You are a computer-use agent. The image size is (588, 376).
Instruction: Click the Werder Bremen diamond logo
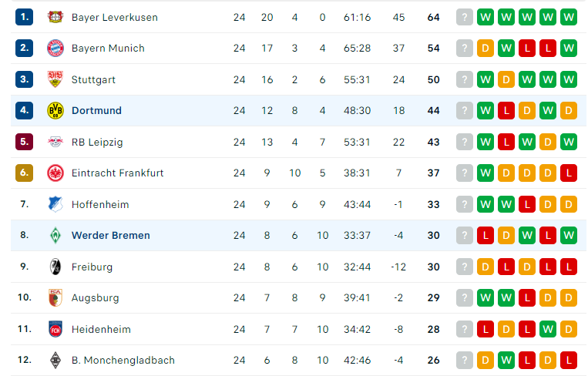coord(55,236)
